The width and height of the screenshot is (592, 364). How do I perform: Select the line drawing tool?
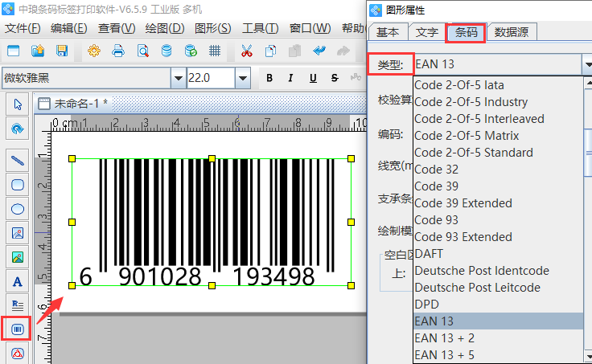[17, 160]
